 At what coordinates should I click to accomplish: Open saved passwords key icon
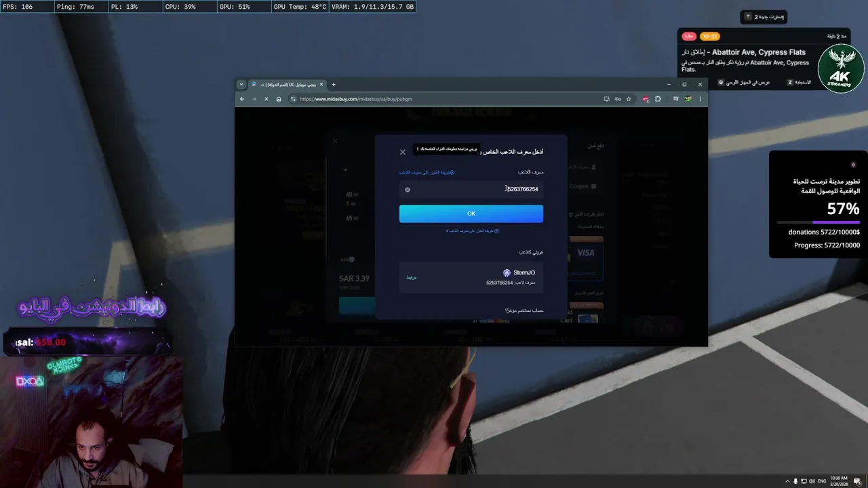pyautogui.click(x=618, y=99)
